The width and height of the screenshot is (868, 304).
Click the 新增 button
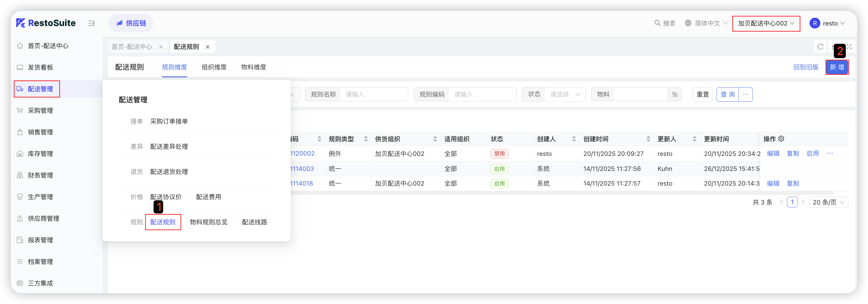pyautogui.click(x=837, y=67)
